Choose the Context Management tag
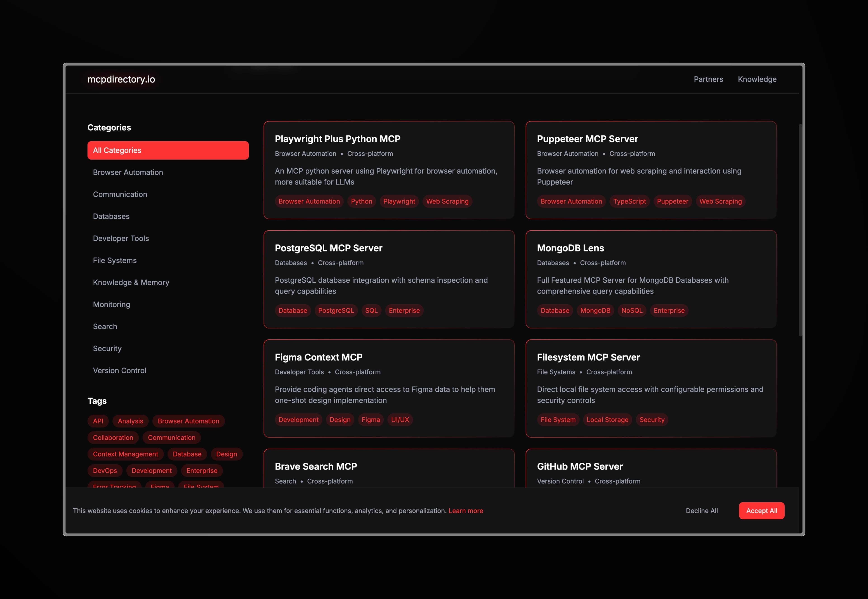 125,454
